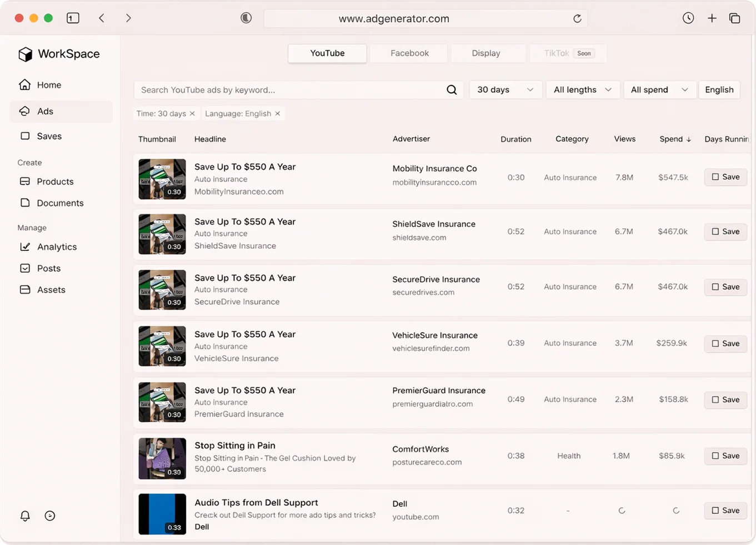756x545 pixels.
Task: Click the $547.5k spend value
Action: (673, 178)
